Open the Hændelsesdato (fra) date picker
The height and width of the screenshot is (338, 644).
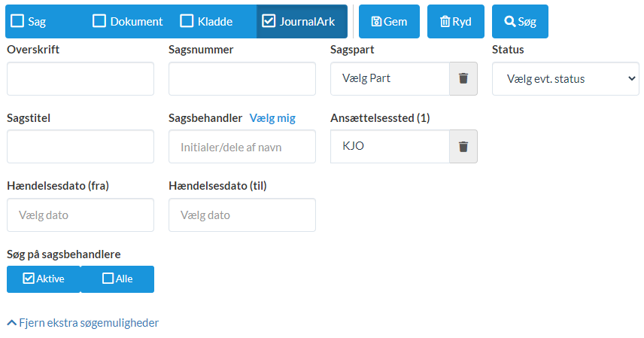point(80,215)
